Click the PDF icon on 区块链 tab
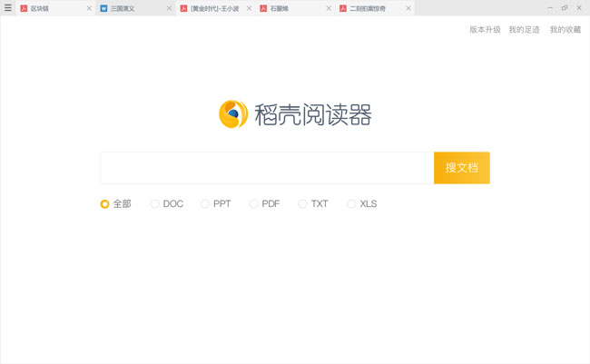The image size is (590, 364). click(x=24, y=8)
